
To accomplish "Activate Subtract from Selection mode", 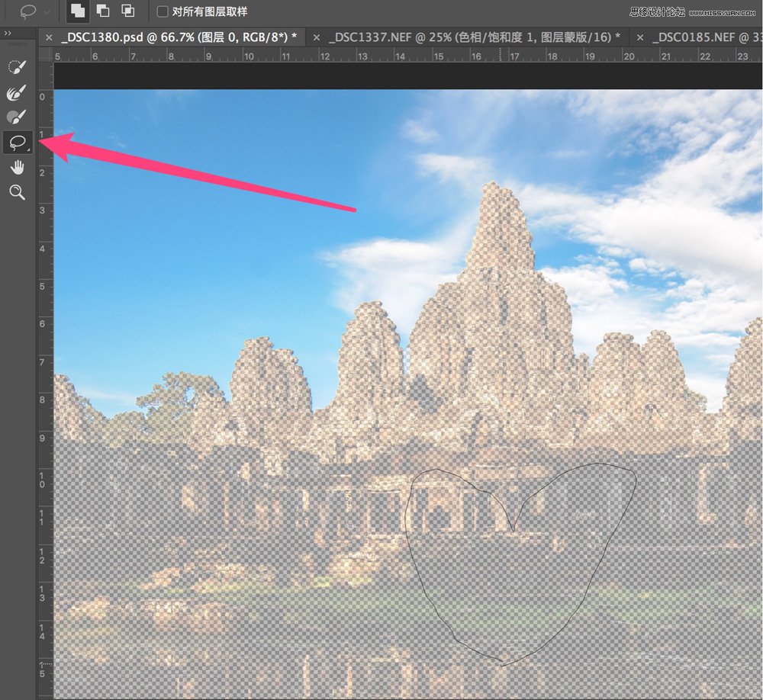I will pos(128,12).
